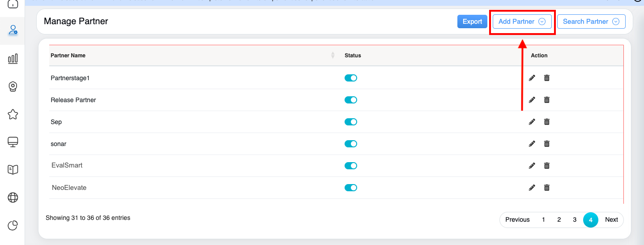Click the Previous pagination button
Image resolution: width=644 pixels, height=245 pixels.
click(x=517, y=219)
